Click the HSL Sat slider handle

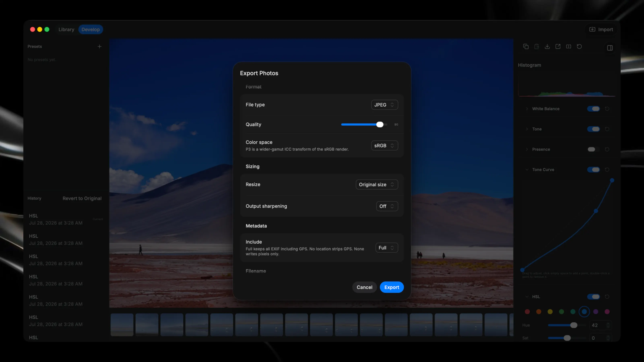[x=567, y=338]
